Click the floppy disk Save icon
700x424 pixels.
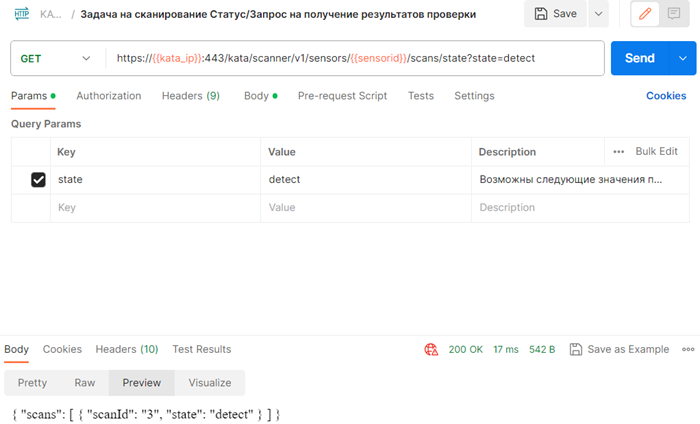coord(541,14)
